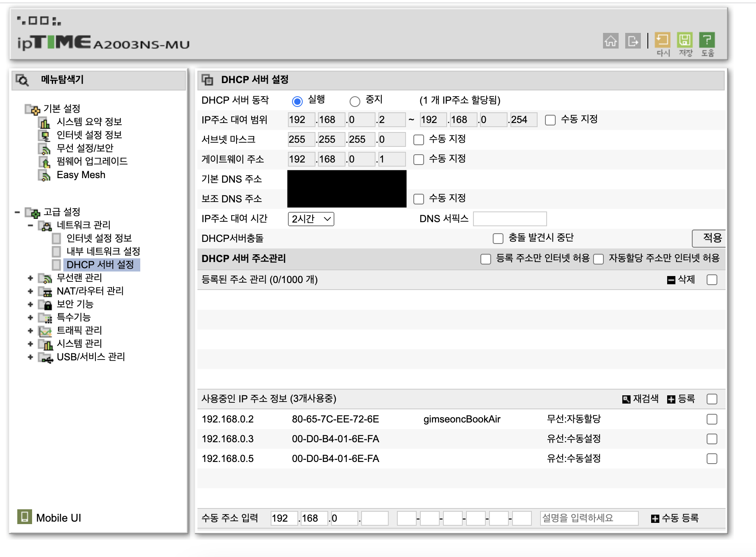The image size is (756, 557).
Task: Click the 다시 (reset) icon
Action: click(663, 39)
